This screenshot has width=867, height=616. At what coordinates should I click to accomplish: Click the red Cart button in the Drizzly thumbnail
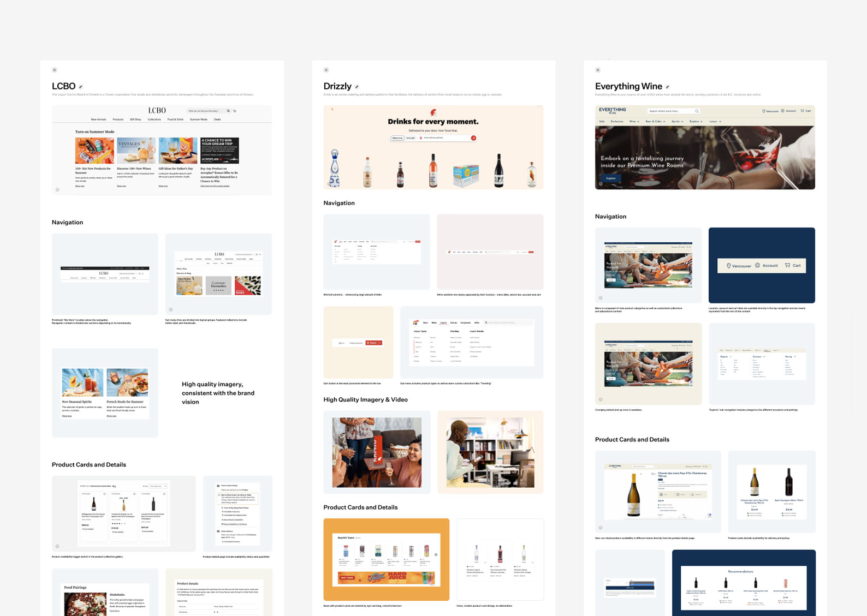click(x=373, y=343)
